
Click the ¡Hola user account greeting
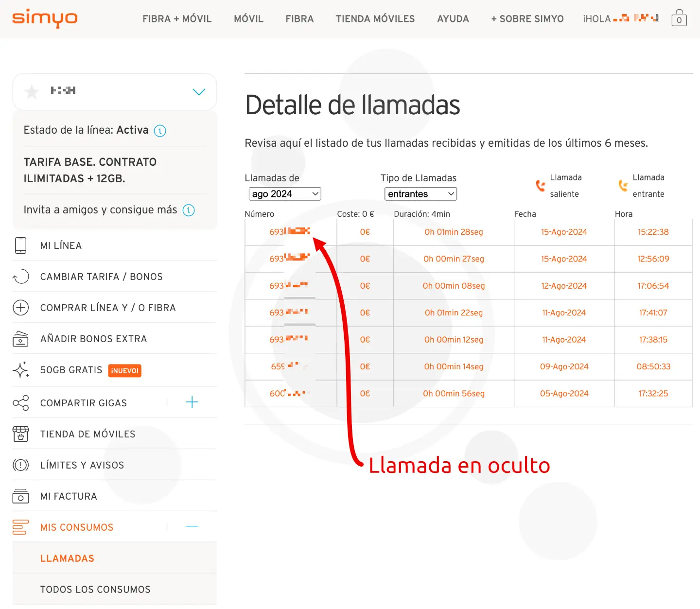621,19
